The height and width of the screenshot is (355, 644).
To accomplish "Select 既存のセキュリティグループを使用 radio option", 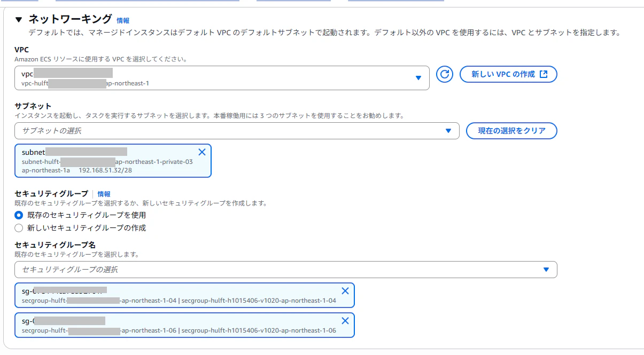I will coord(19,215).
